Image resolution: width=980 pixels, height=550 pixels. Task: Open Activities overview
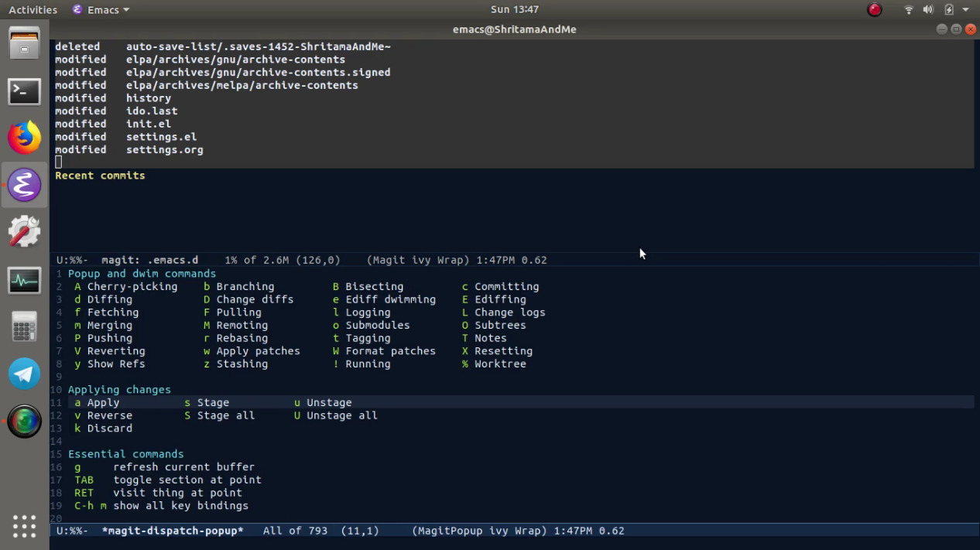point(33,10)
